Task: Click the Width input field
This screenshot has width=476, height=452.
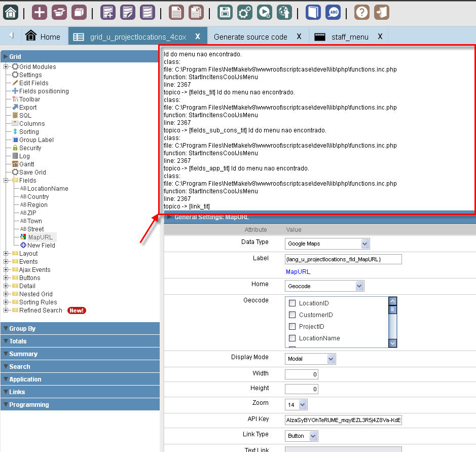Action: pos(302,374)
